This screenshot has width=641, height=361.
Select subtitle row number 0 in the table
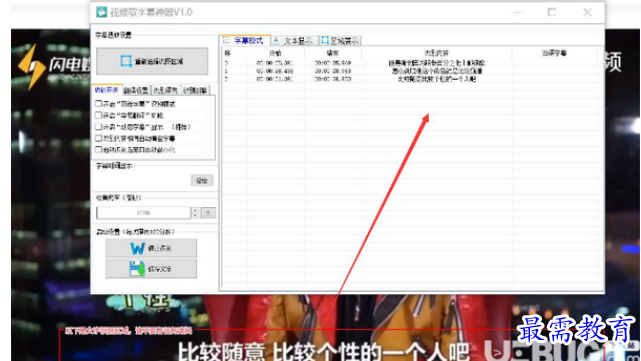pos(411,63)
